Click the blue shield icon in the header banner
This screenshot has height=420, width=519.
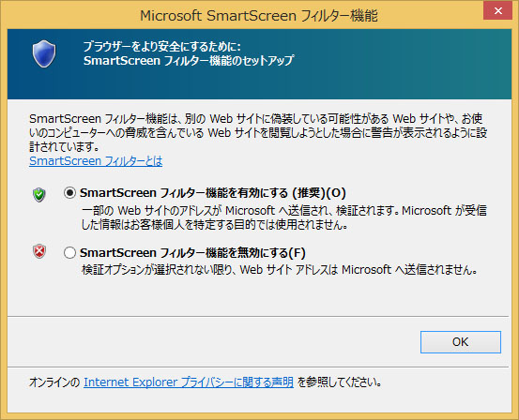(44, 53)
